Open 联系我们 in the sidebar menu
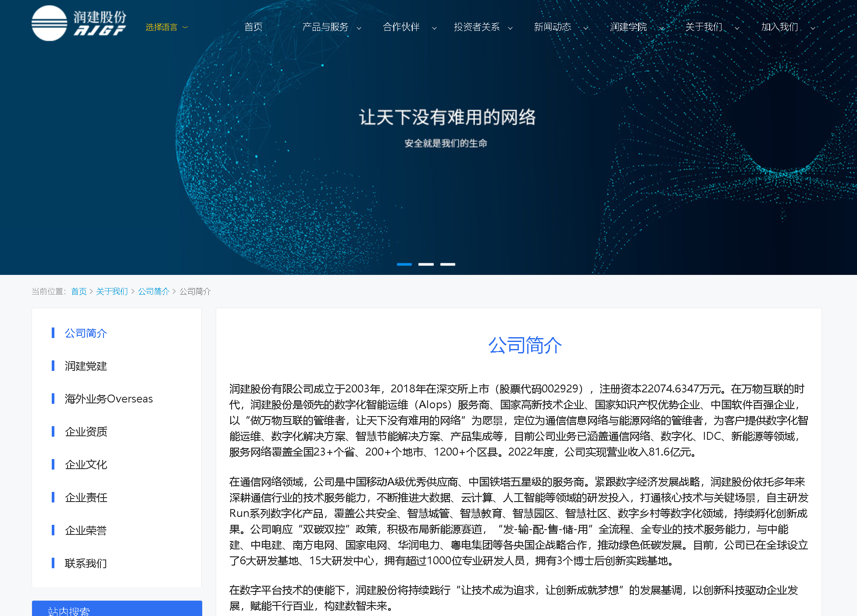The width and height of the screenshot is (857, 616). (86, 563)
